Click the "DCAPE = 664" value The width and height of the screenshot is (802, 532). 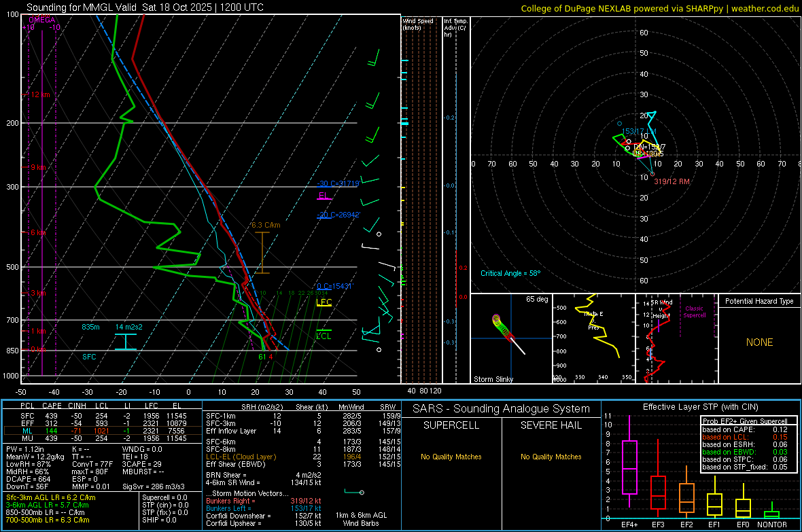coord(28,479)
